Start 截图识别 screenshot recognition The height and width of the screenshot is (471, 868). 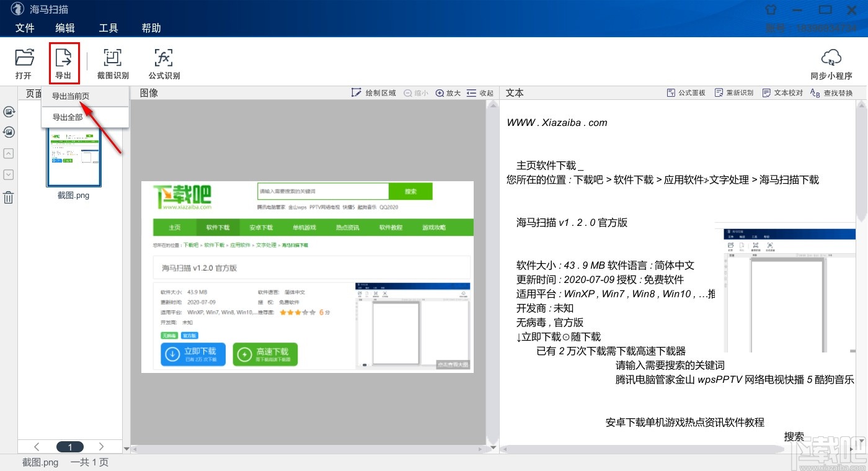coord(113,64)
